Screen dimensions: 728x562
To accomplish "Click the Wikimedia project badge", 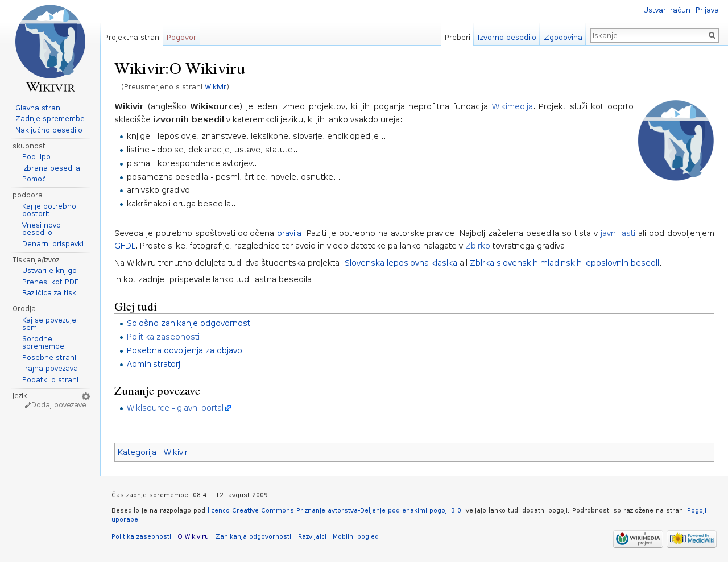I will pos(638,539).
